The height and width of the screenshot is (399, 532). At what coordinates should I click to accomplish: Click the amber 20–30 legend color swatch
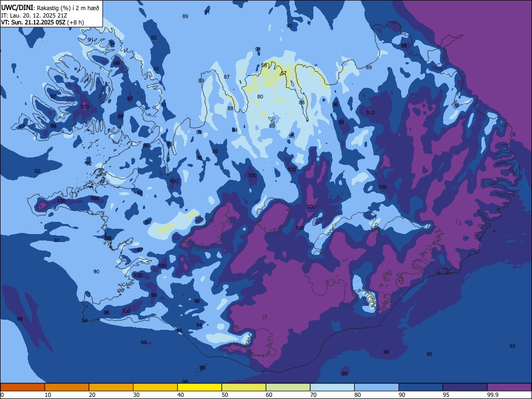pyautogui.click(x=111, y=387)
